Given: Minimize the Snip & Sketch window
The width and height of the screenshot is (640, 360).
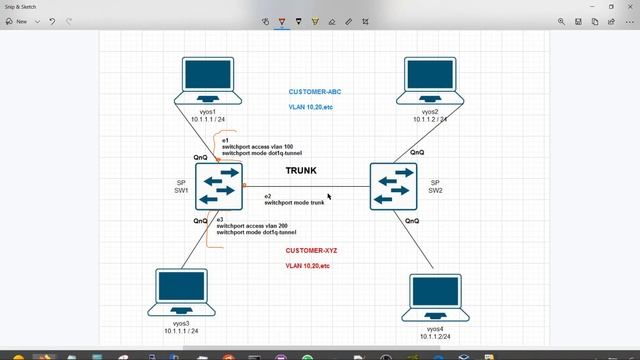Looking at the screenshot, I should pyautogui.click(x=592, y=7).
